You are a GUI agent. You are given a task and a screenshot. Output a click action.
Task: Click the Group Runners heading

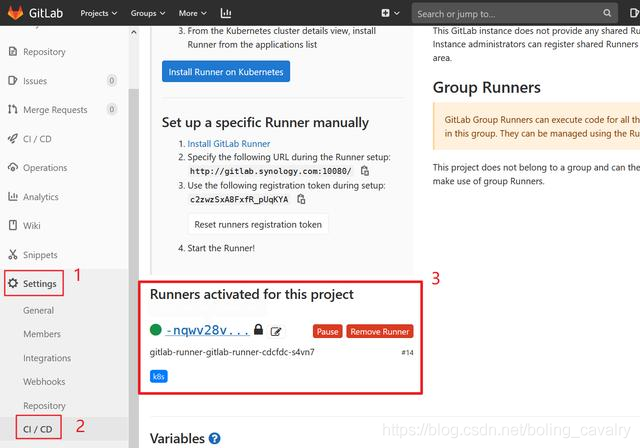coord(487,87)
